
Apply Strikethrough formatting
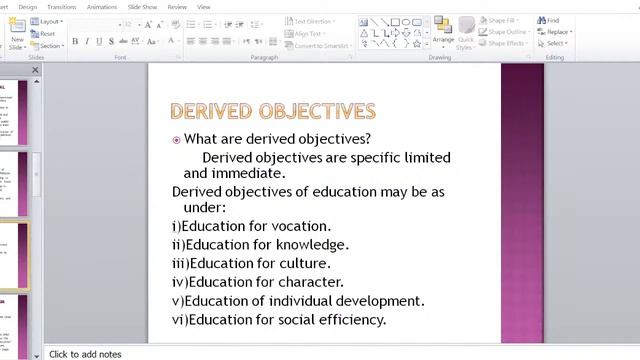(x=123, y=42)
